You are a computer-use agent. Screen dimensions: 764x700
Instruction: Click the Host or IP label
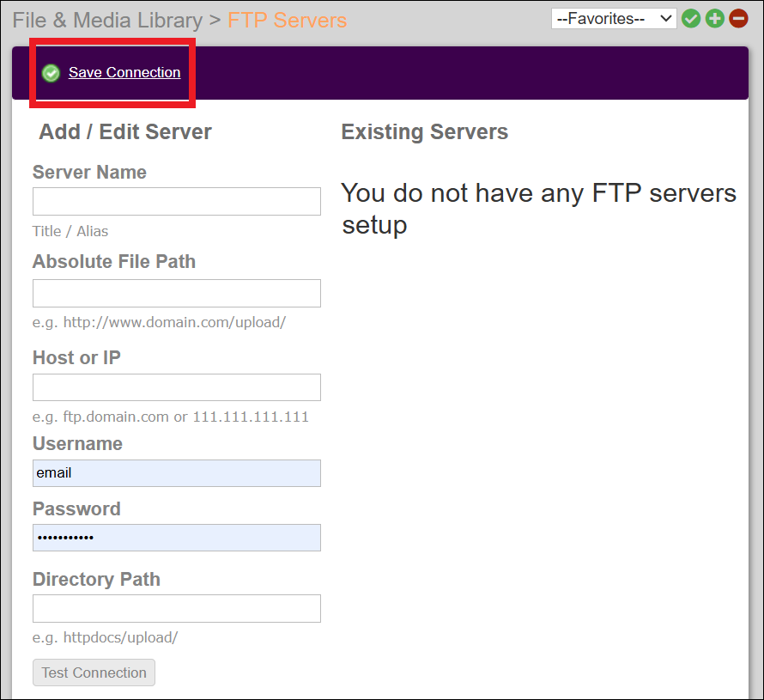(x=76, y=357)
